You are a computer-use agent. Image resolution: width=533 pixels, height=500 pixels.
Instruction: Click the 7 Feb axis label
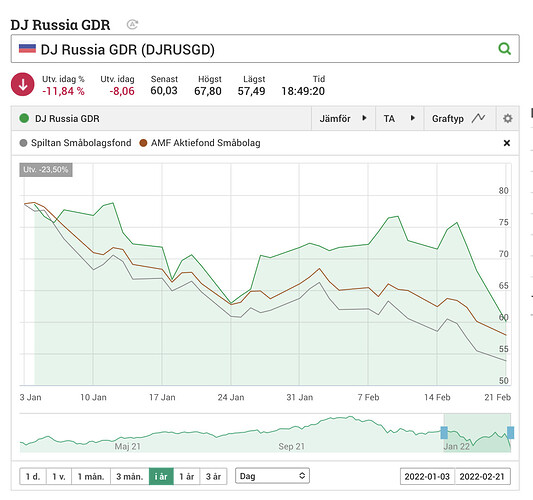368,397
